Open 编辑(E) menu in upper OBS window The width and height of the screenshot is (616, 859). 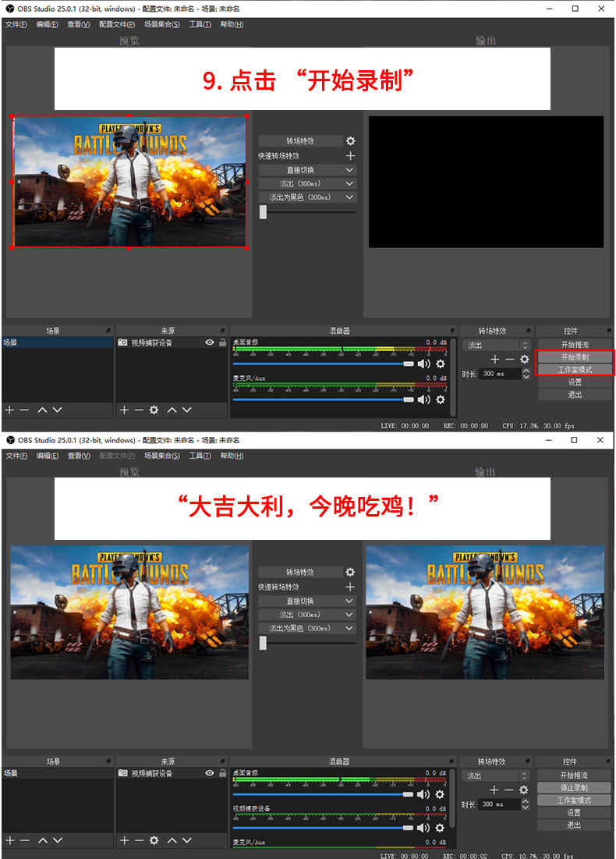pyautogui.click(x=47, y=25)
